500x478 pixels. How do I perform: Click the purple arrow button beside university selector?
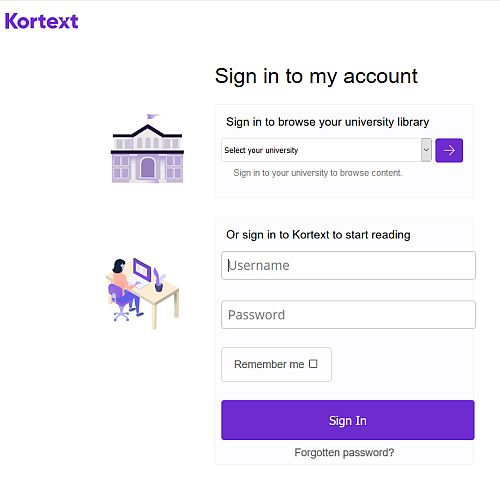click(449, 150)
